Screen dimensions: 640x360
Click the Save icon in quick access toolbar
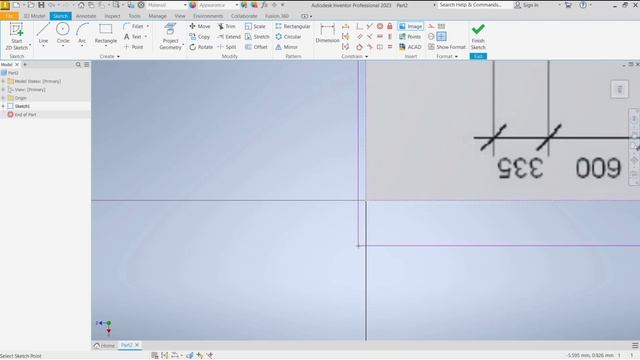click(41, 5)
